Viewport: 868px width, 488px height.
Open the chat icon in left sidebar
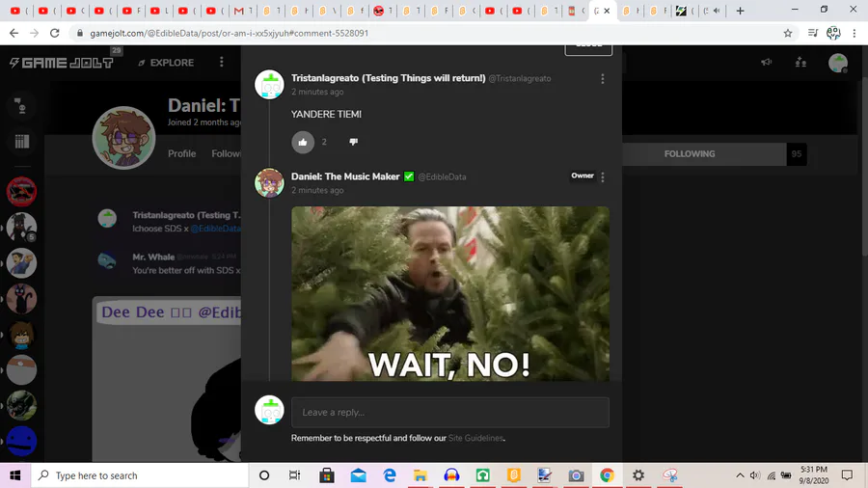21,105
